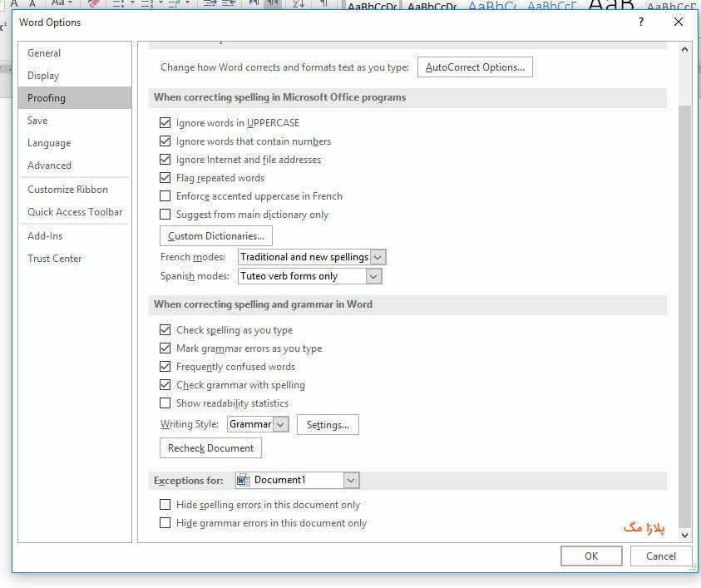Select the Proofing category
701x588 pixels.
click(x=75, y=97)
